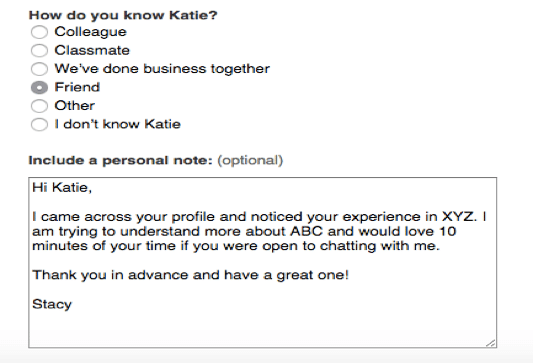The width and height of the screenshot is (533, 363).
Task: Place cursor on the "Stacy" signature
Action: click(x=52, y=304)
